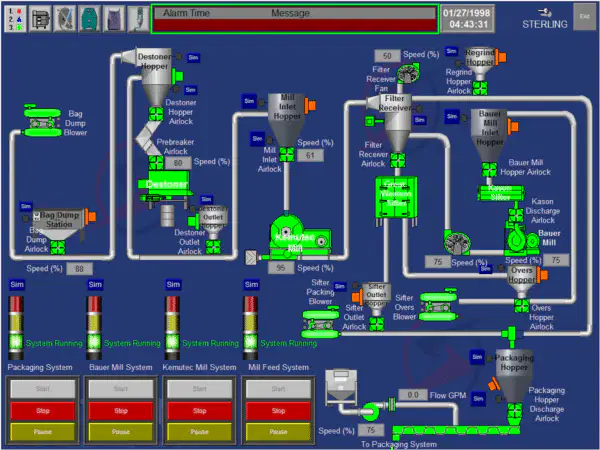This screenshot has height=450, width=600.
Task: Edit Bag Dump Airlock speed value 88
Action: [79, 269]
